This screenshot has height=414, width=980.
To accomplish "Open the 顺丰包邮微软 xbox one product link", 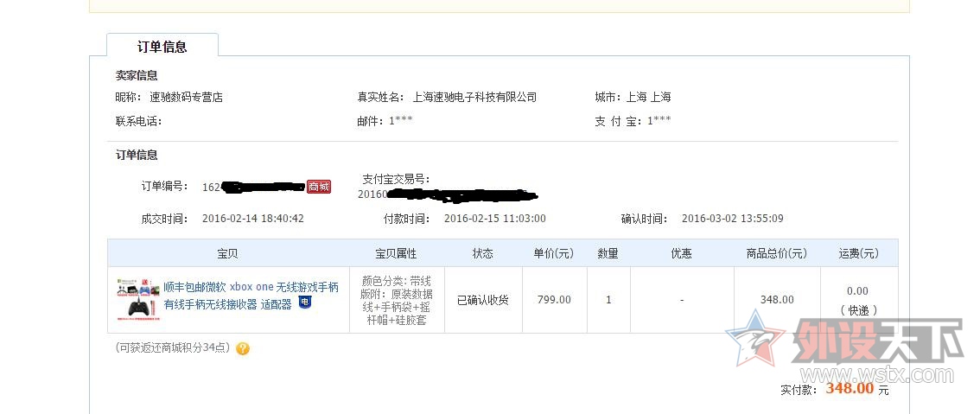I will [251, 296].
